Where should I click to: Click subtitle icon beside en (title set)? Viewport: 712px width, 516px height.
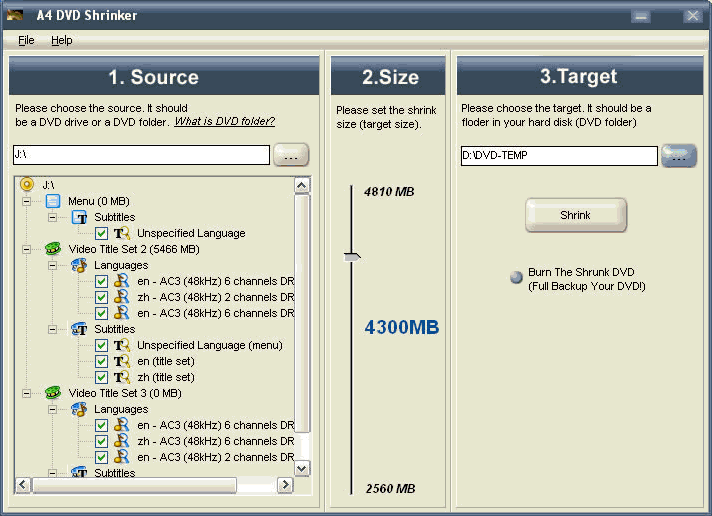pyautogui.click(x=122, y=361)
